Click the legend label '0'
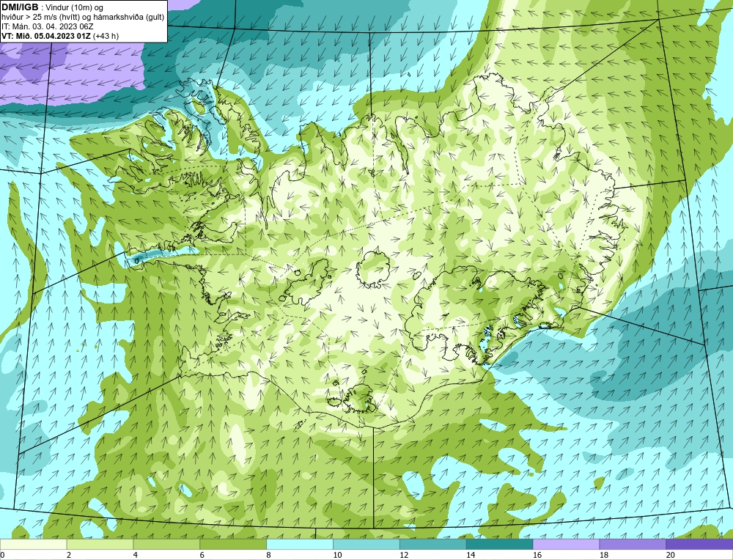This screenshot has height=560, width=733. click(x=2, y=555)
